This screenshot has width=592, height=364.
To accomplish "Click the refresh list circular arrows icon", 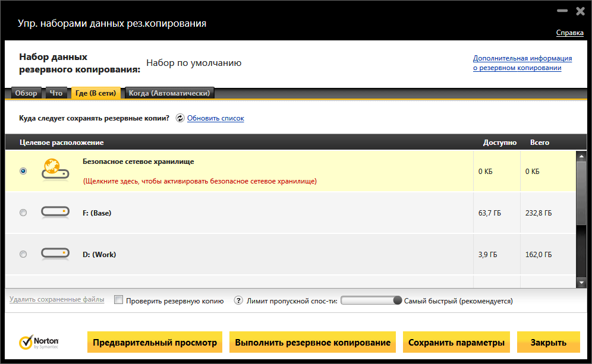I will coord(180,118).
